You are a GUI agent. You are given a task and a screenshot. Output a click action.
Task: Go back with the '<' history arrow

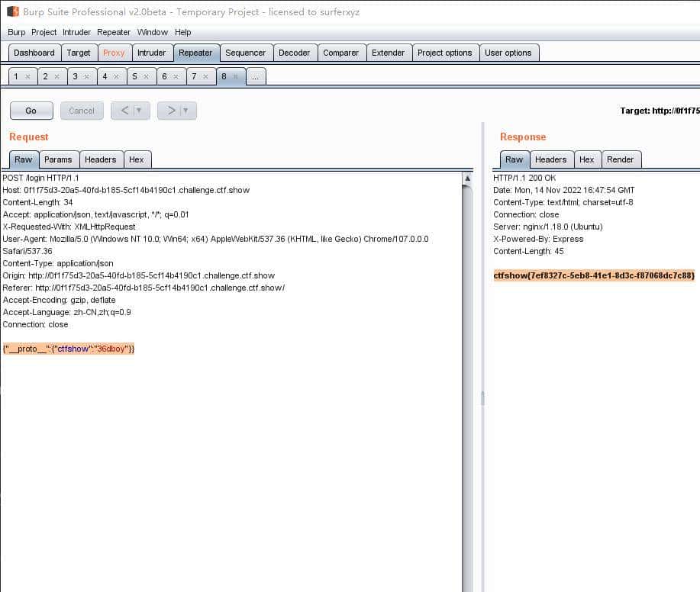click(x=125, y=111)
